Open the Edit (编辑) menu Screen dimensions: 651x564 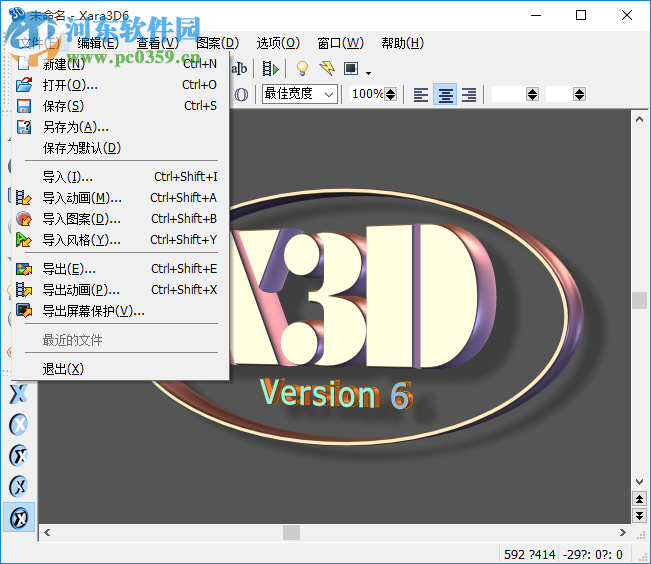point(98,43)
